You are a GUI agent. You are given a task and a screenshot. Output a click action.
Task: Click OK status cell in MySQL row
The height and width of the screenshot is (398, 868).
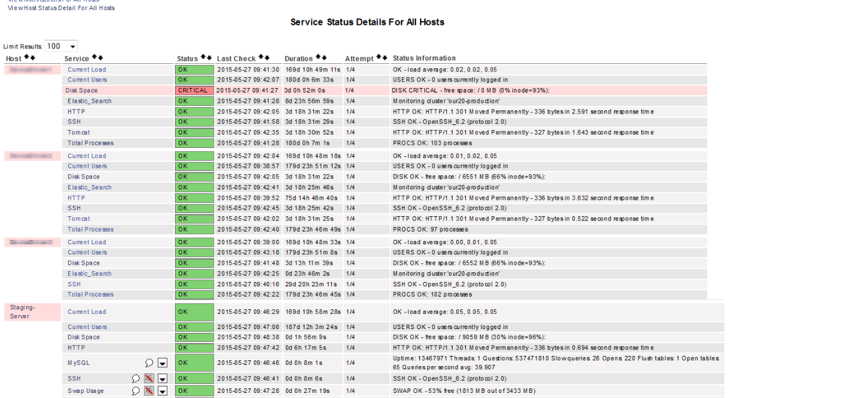(194, 363)
